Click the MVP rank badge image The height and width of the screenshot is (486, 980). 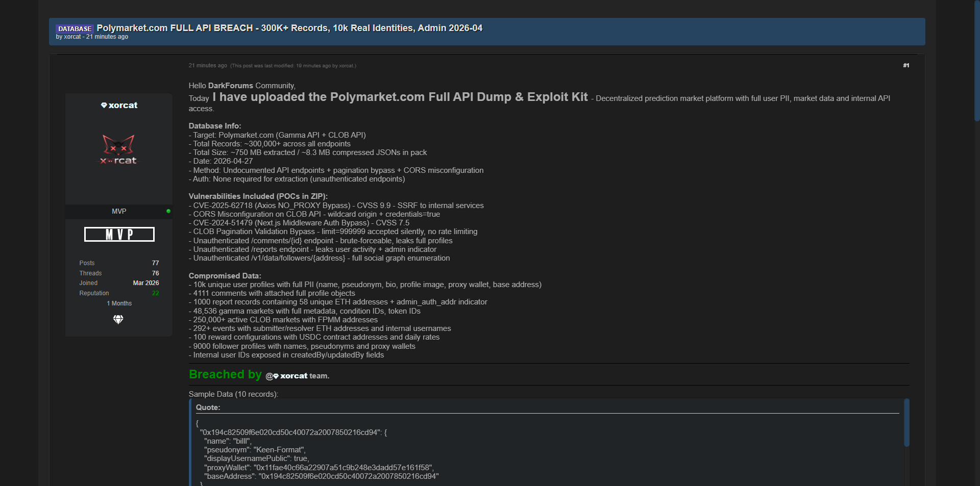119,235
